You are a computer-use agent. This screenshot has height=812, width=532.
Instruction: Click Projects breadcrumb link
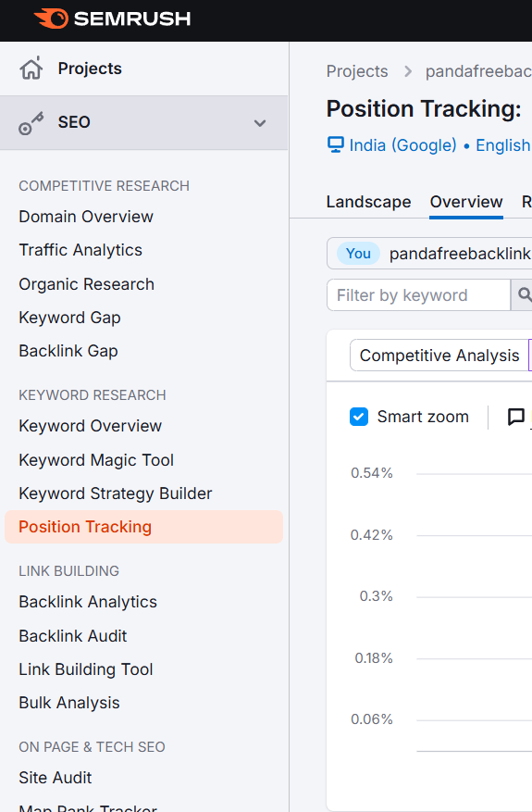point(357,71)
